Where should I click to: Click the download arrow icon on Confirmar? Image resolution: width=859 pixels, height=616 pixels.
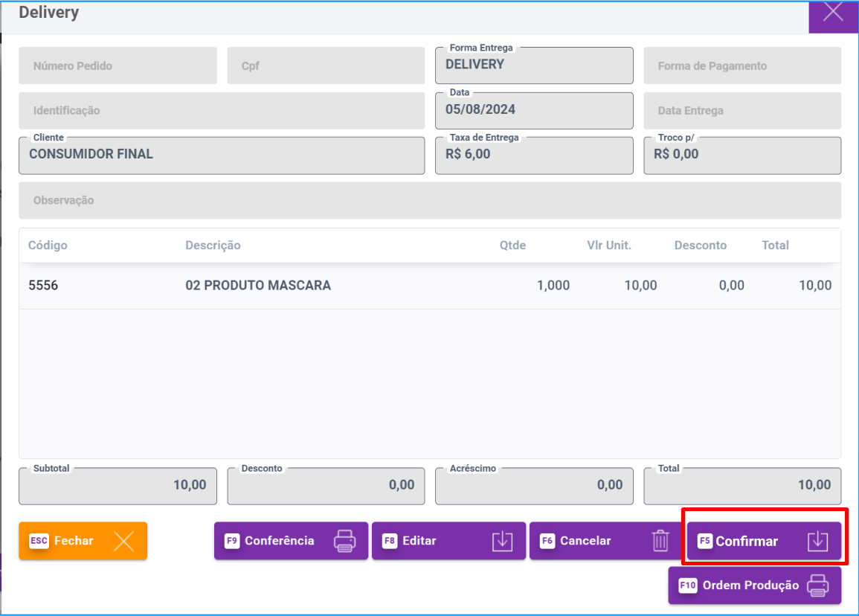tap(817, 542)
